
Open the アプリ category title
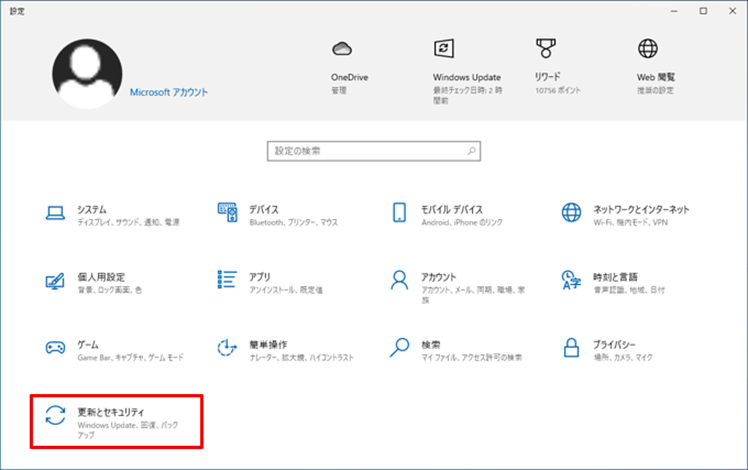click(x=260, y=277)
